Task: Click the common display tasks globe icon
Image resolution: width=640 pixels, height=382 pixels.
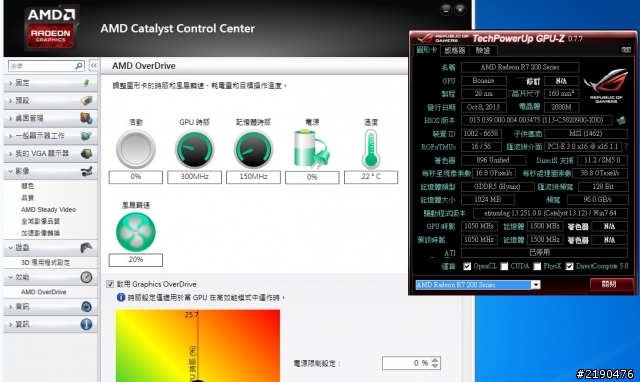Action: (86, 136)
